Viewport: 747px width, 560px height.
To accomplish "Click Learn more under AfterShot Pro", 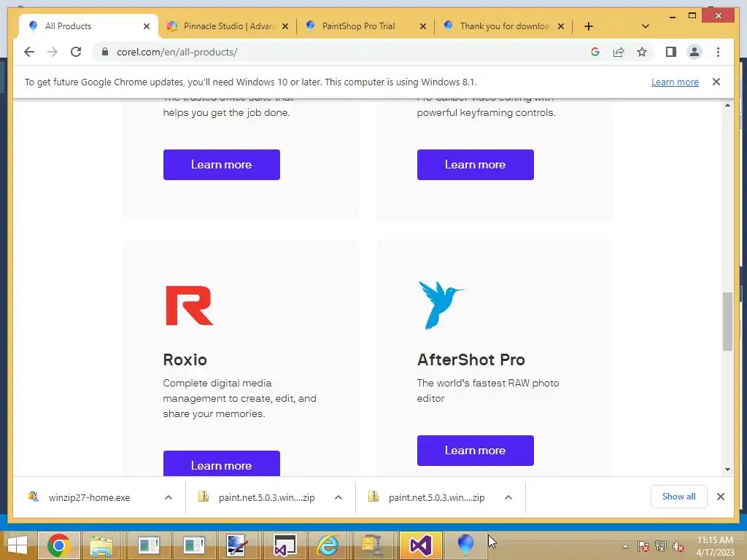I will [476, 451].
